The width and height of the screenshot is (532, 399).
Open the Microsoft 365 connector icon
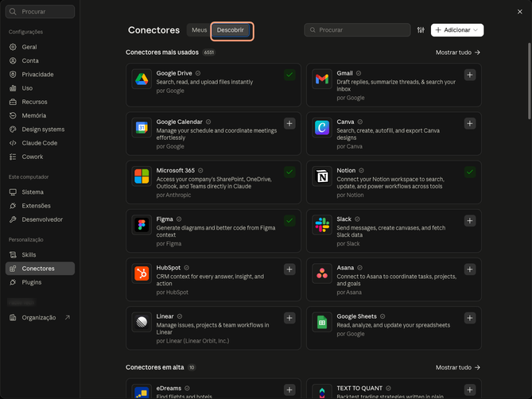coord(142,176)
